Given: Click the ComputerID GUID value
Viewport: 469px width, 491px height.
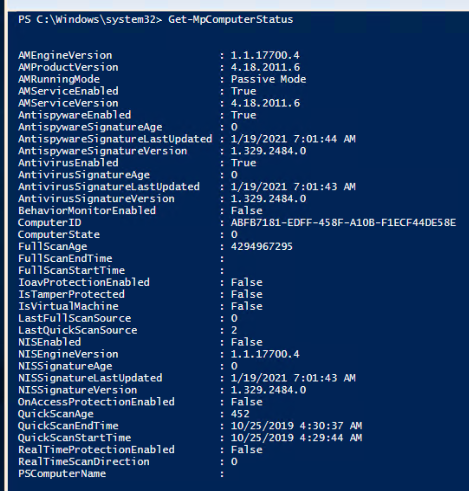Looking at the screenshot, I should point(343,223).
